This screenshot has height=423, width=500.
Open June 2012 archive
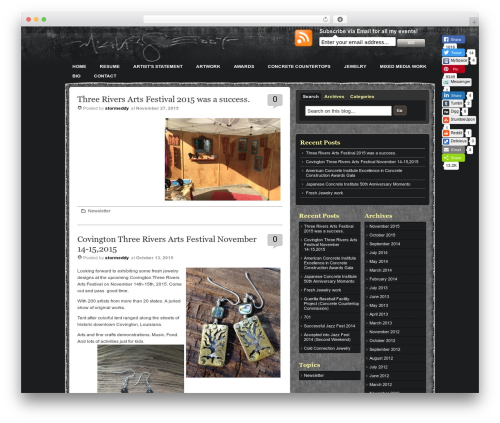point(379,376)
